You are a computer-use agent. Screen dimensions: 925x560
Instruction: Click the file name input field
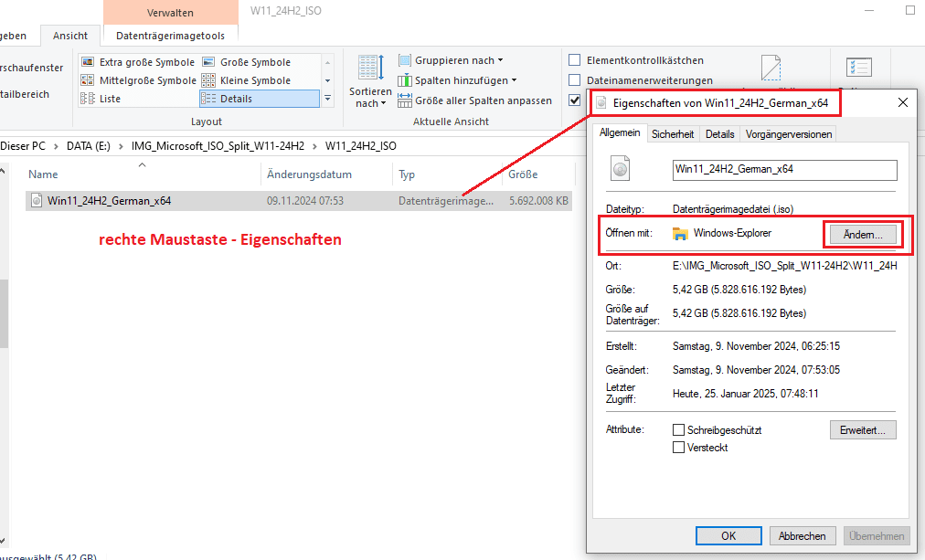(x=784, y=170)
